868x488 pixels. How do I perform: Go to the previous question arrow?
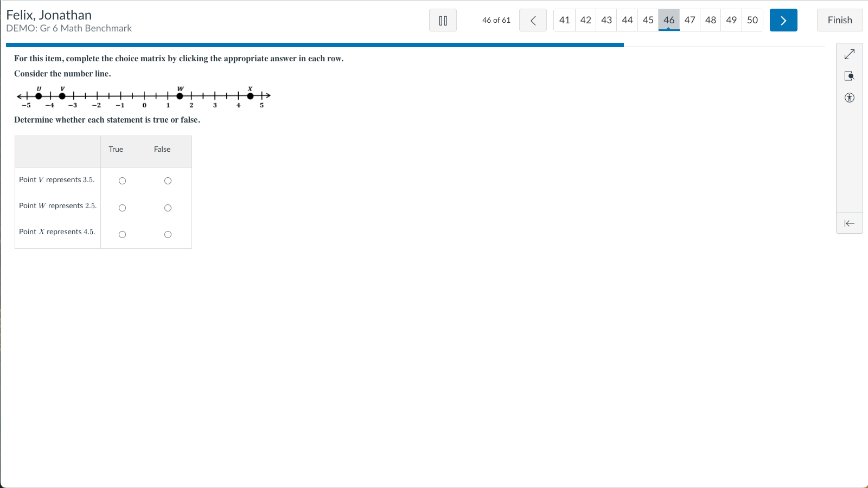point(533,21)
